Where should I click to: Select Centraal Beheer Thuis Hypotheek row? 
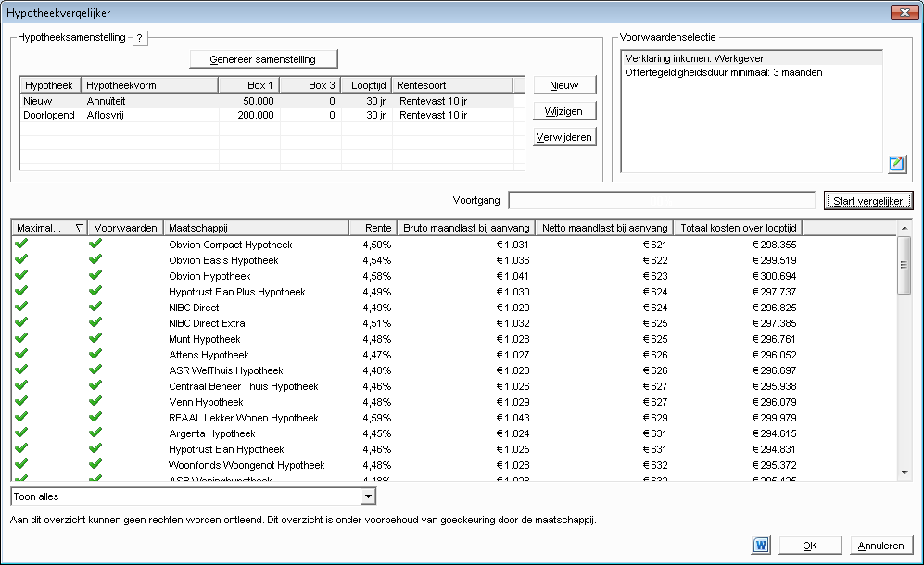tap(454, 386)
